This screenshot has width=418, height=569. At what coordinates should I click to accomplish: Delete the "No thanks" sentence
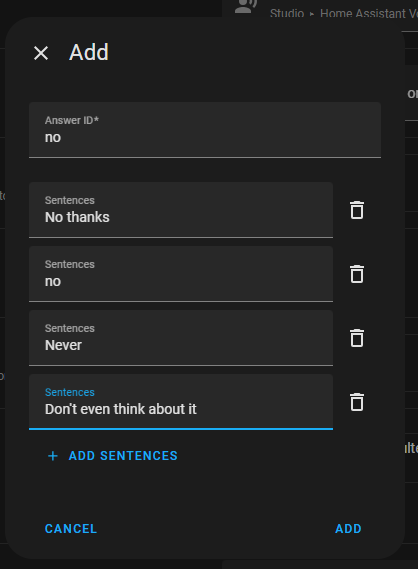357,210
